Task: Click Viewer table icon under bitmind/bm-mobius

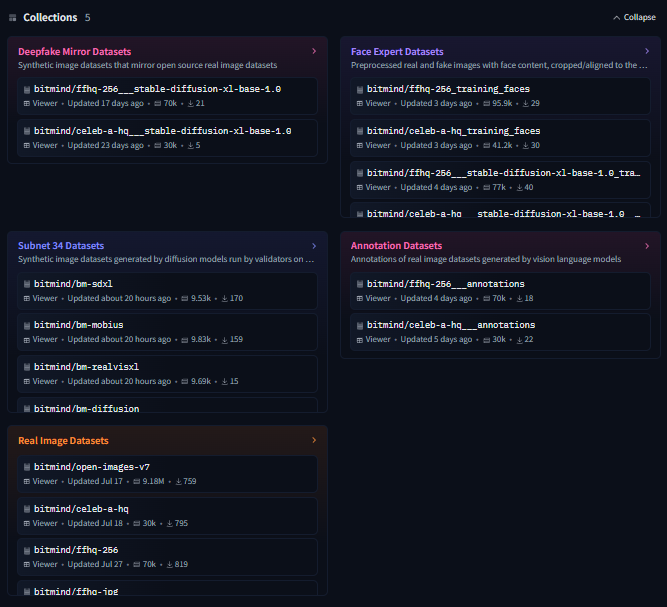Action: click(27, 340)
